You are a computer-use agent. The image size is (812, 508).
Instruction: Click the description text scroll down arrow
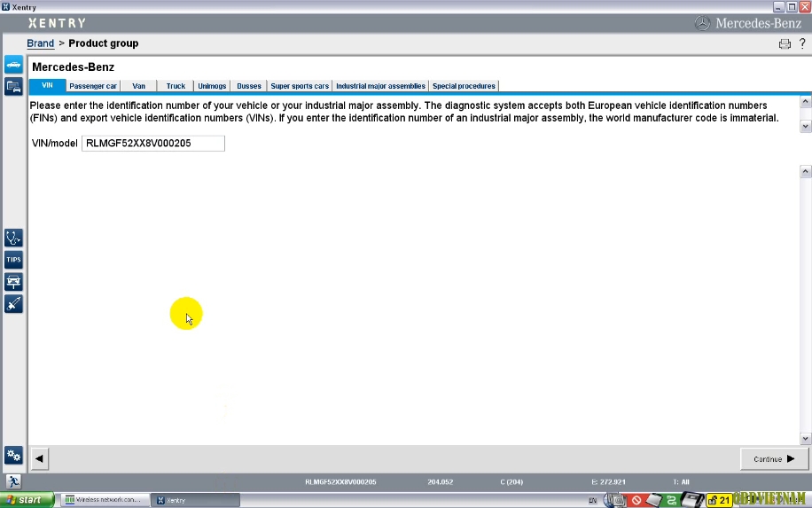(x=805, y=126)
